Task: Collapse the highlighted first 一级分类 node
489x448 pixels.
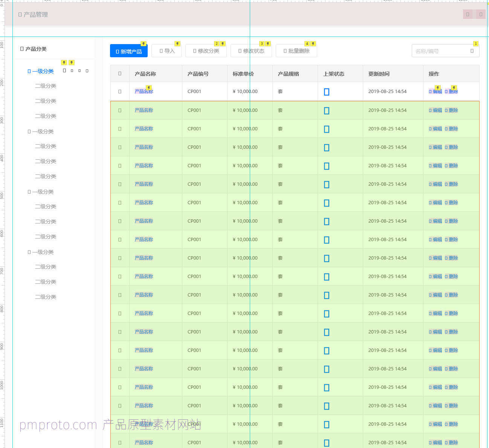Action: [x=29, y=71]
